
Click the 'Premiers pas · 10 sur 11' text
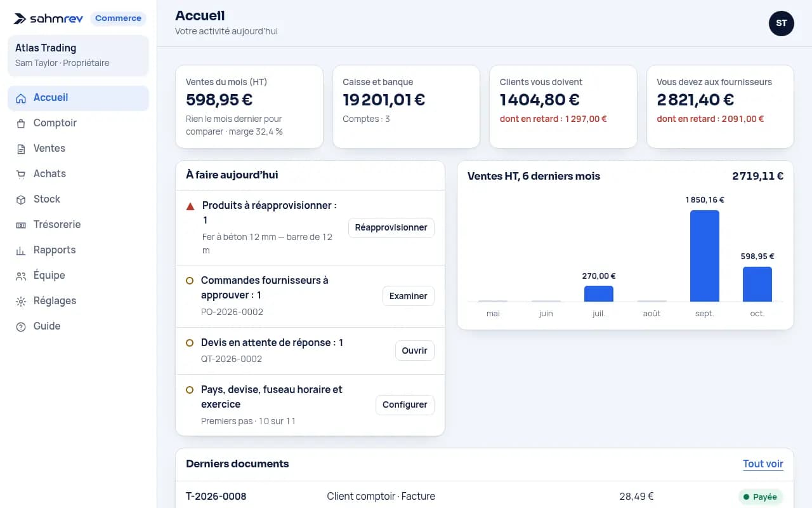(248, 421)
